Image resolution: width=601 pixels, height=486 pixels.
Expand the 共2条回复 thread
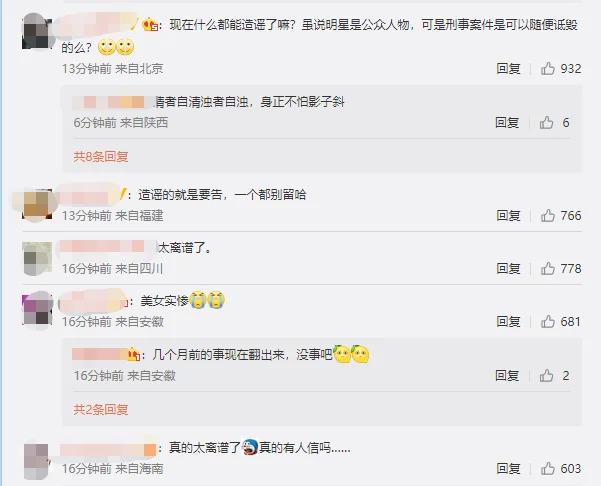[101, 409]
